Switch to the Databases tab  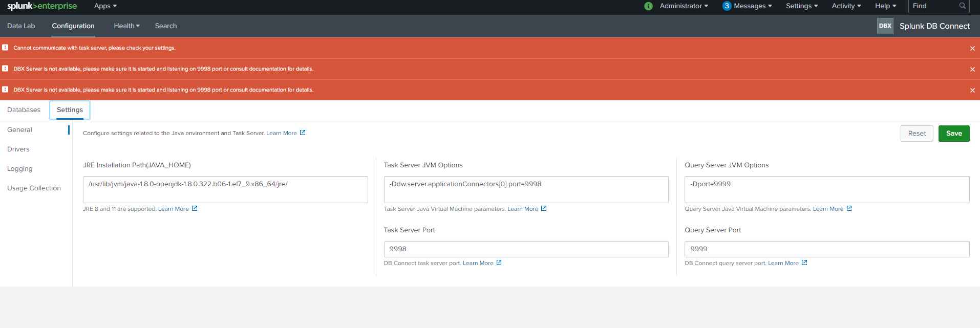click(24, 110)
